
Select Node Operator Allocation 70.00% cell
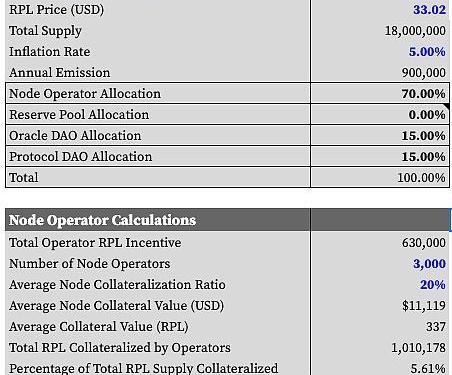click(x=380, y=93)
